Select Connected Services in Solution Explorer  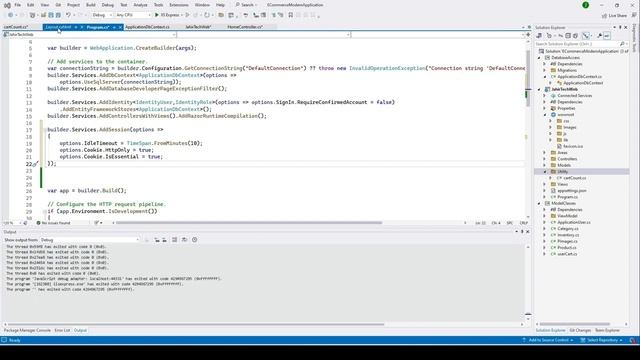(574, 96)
